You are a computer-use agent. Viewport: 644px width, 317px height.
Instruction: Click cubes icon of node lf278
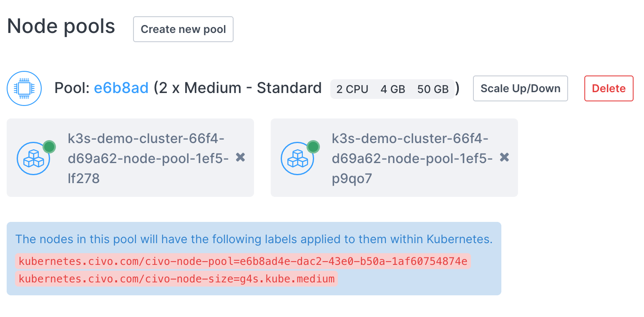coord(33,159)
